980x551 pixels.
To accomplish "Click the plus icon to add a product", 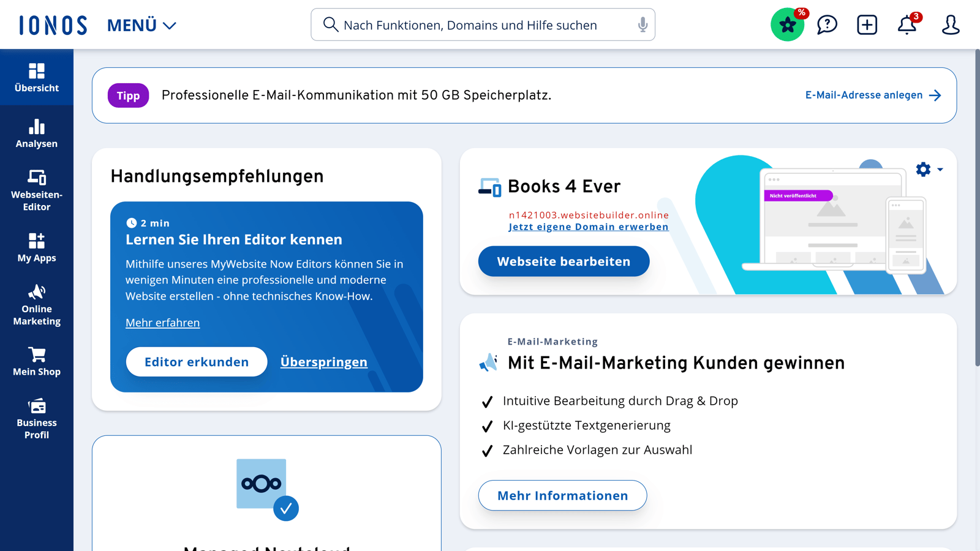I will (867, 24).
